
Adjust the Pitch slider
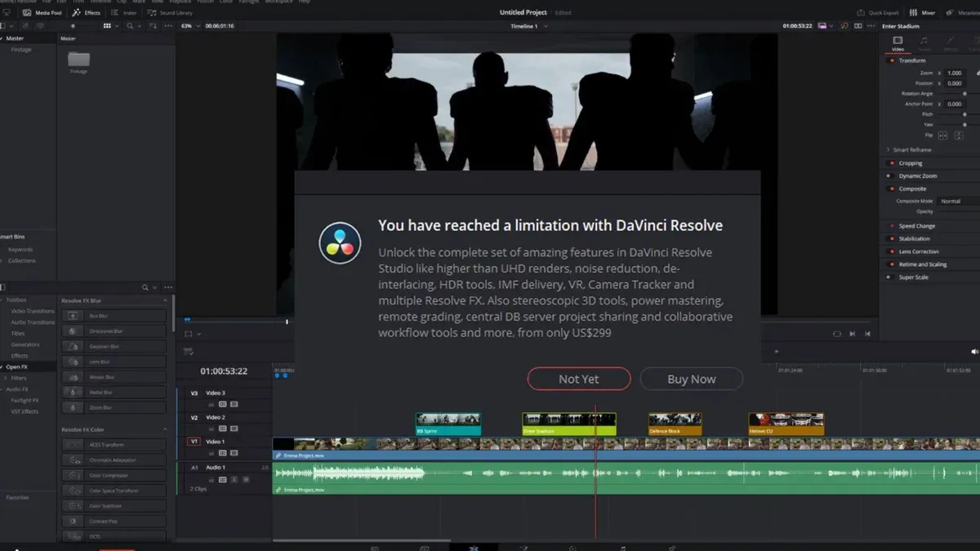(964, 114)
